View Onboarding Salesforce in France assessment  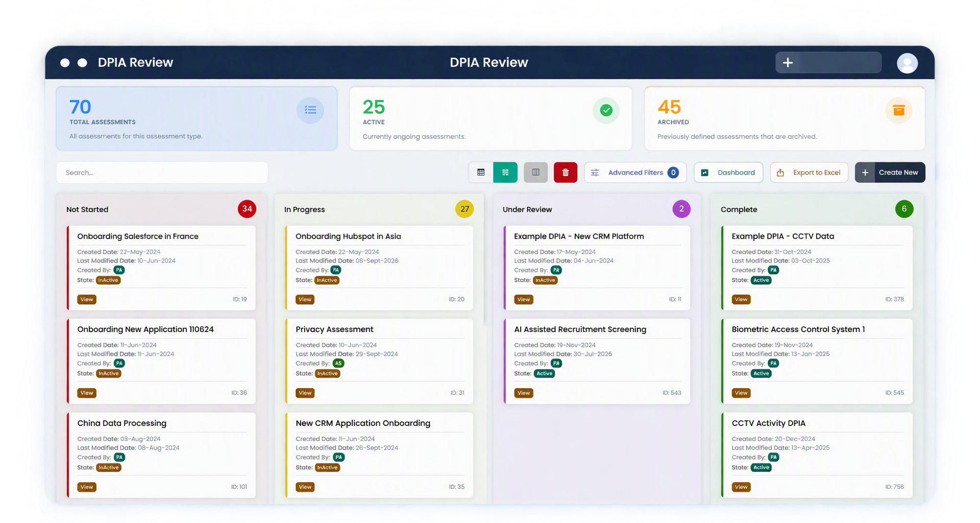[x=87, y=299]
